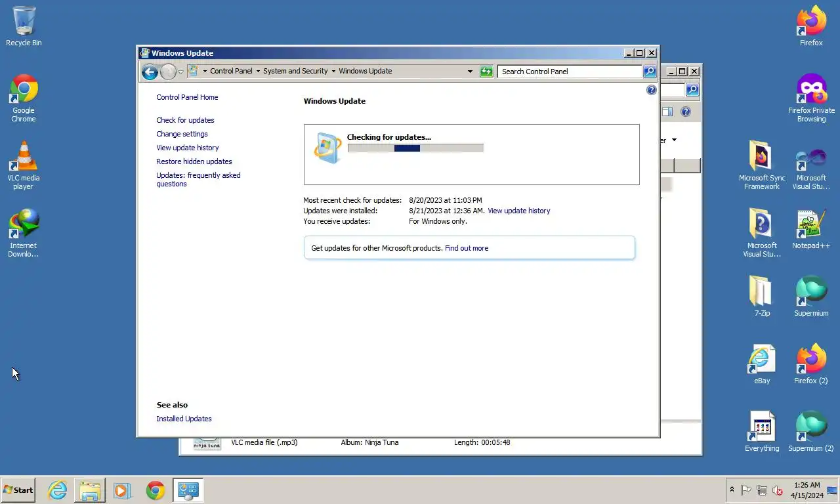The height and width of the screenshot is (504, 840).
Task: Launch Notepad++ desktop icon
Action: point(811,229)
